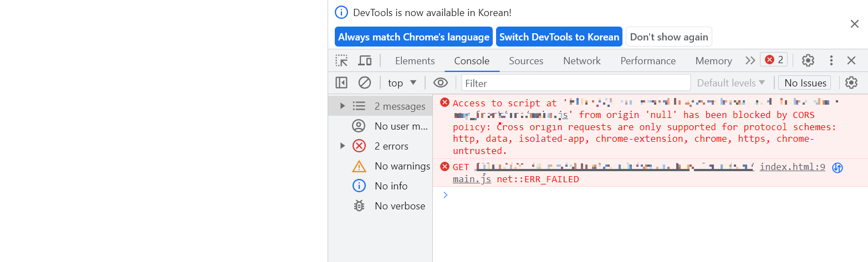868x262 pixels.
Task: Switch to the Sources tab
Action: pos(526,61)
